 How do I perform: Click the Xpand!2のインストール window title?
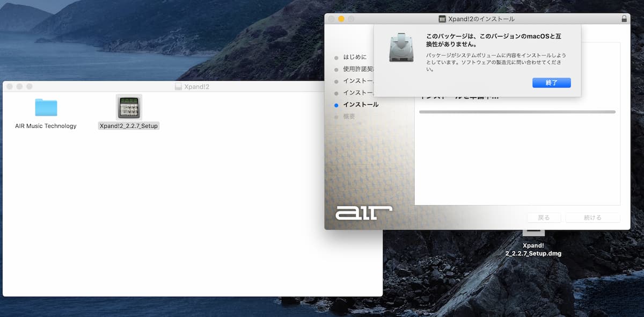tap(481, 19)
